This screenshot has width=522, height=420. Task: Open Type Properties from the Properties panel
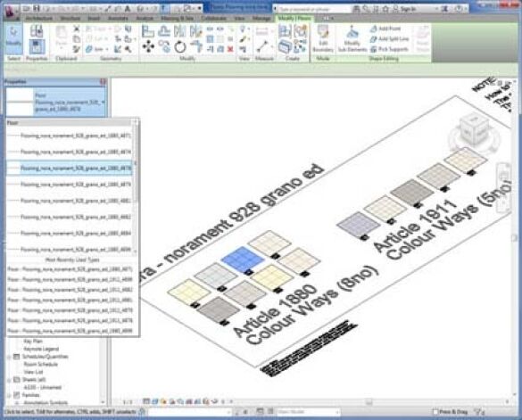(x=37, y=31)
